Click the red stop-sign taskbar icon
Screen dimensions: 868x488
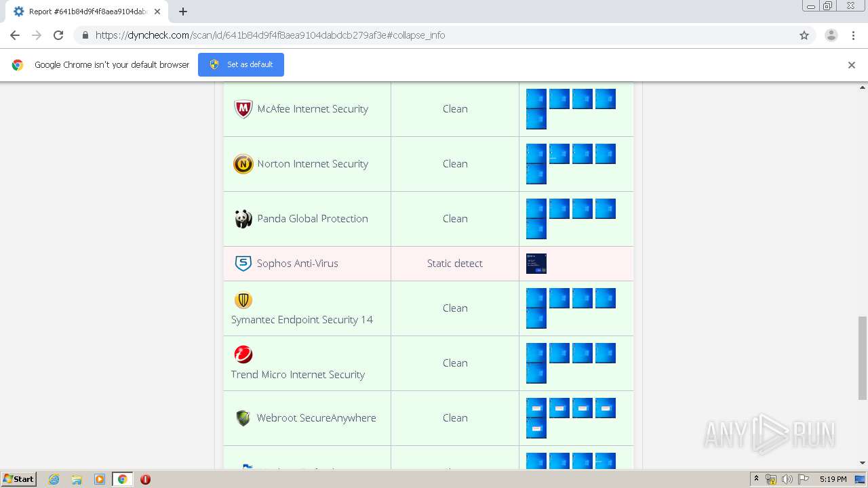point(145,479)
